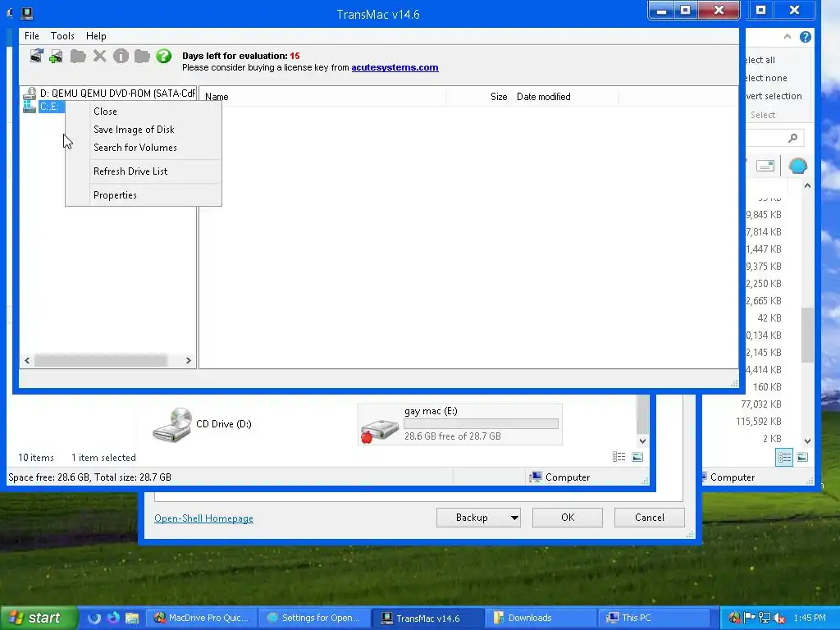The width and height of the screenshot is (840, 630).
Task: Click the gay mac (E:) free space bar
Action: pyautogui.click(x=481, y=424)
